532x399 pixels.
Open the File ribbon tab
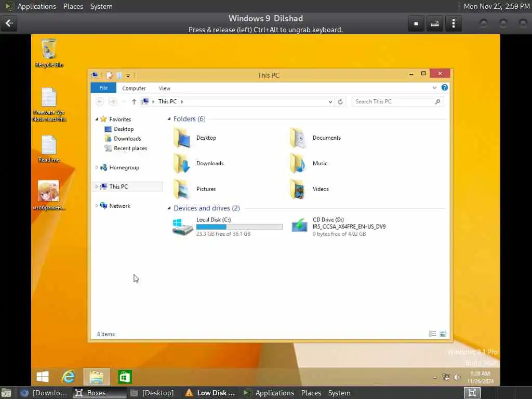pyautogui.click(x=103, y=88)
